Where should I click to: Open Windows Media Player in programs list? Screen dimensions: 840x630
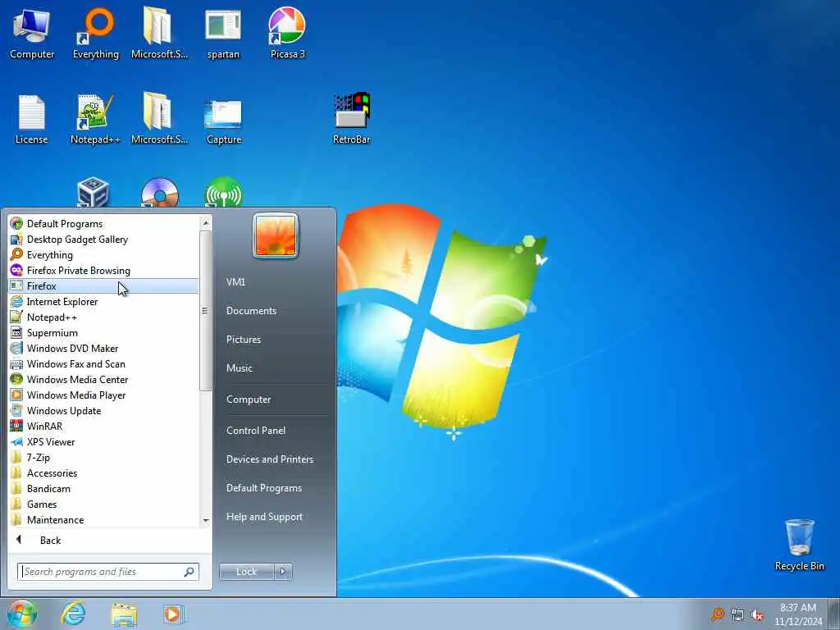click(x=104, y=395)
